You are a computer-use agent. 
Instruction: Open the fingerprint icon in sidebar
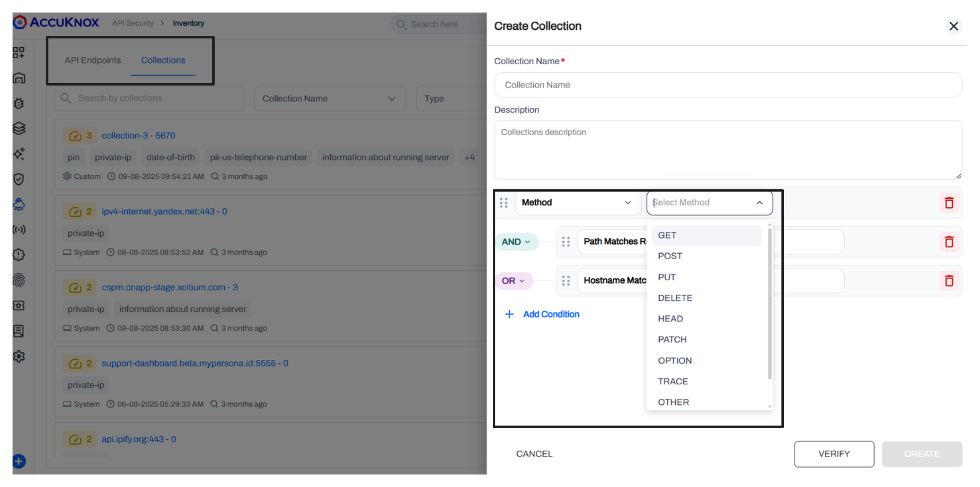(19, 280)
